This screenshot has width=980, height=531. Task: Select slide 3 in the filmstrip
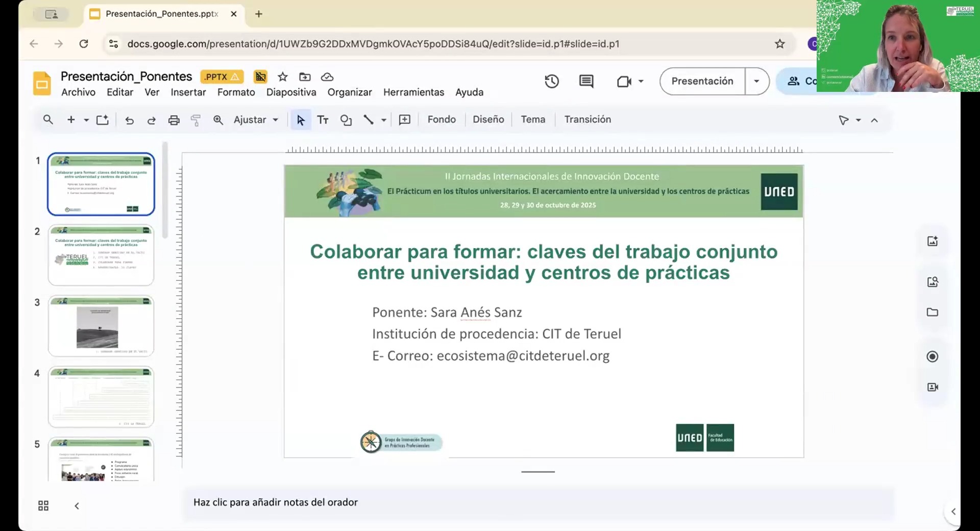101,325
